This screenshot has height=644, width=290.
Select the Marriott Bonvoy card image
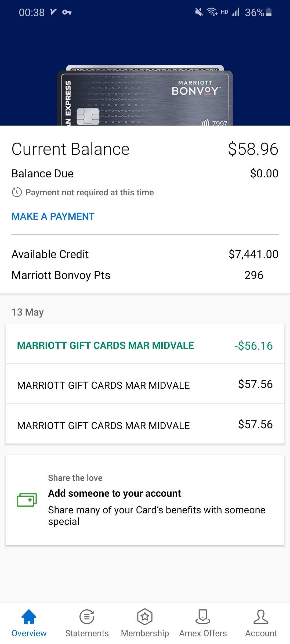pos(145,96)
